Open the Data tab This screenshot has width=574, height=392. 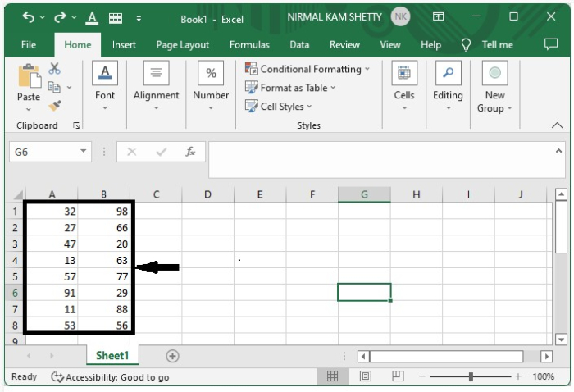pyautogui.click(x=299, y=44)
